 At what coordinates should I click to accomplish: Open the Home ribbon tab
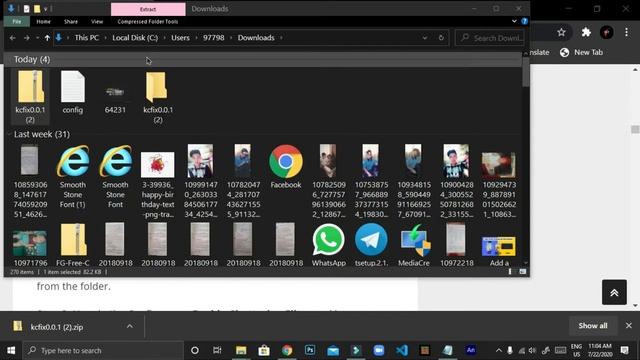[x=43, y=22]
